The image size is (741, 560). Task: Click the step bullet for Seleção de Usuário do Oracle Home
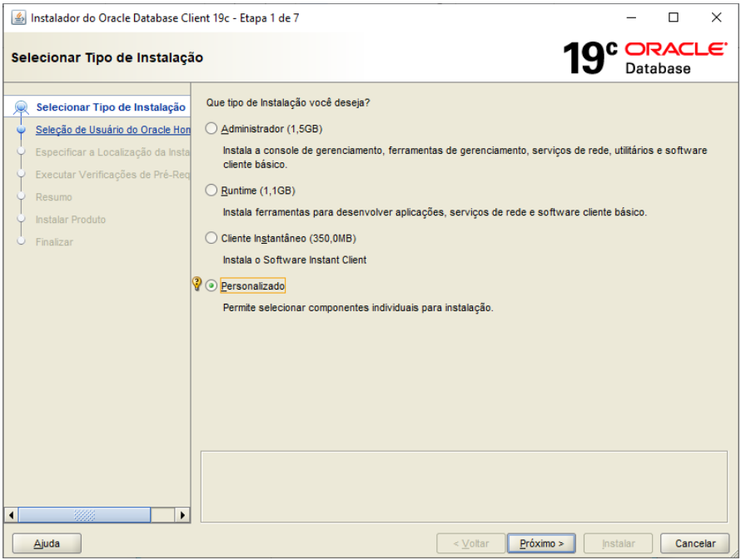[21, 129]
